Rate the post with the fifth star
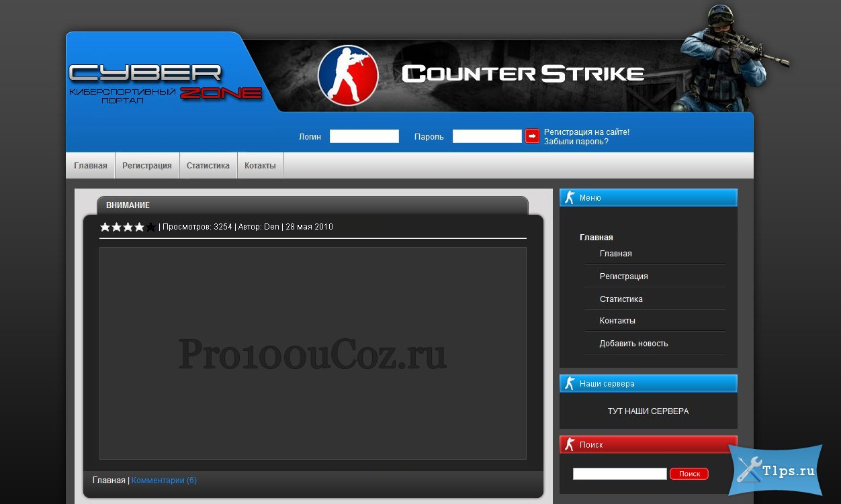 click(150, 227)
